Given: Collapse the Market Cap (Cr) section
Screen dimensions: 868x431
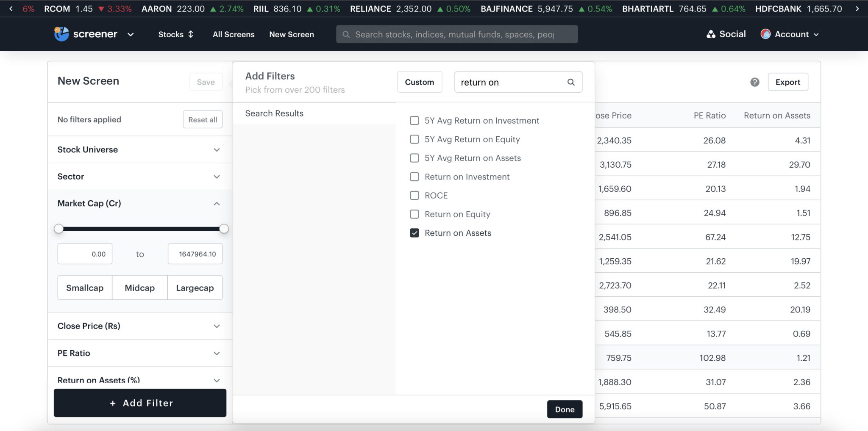Looking at the screenshot, I should [x=216, y=204].
